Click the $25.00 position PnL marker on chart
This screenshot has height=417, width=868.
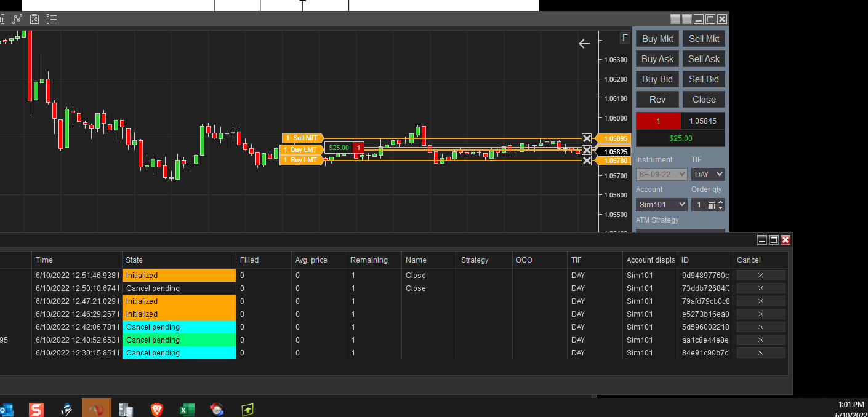tap(339, 148)
